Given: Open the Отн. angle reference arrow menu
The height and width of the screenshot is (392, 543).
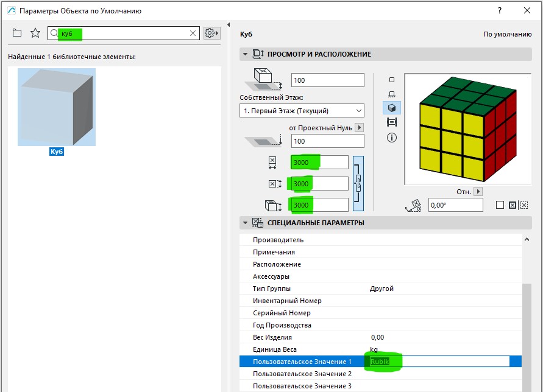Looking at the screenshot, I should 478,191.
